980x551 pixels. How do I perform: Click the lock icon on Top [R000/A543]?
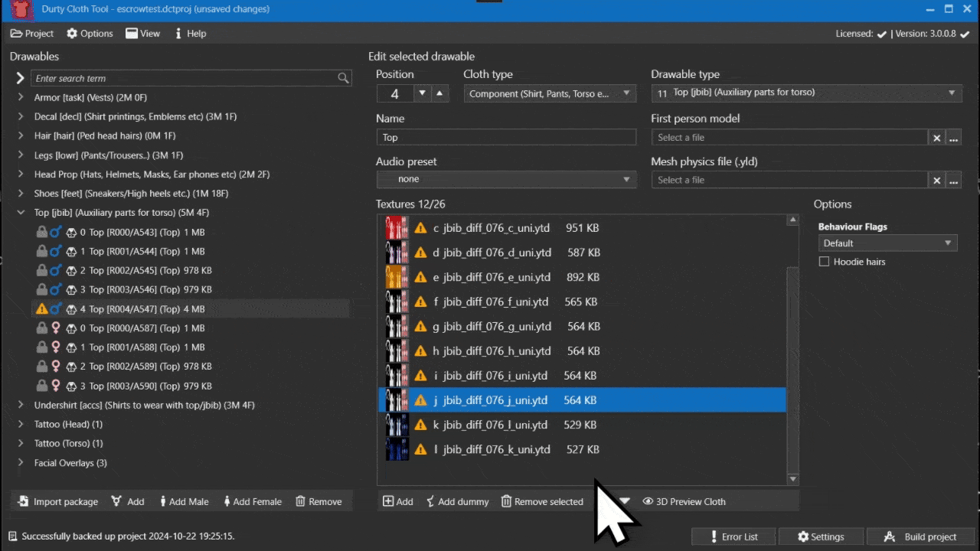pos(41,232)
